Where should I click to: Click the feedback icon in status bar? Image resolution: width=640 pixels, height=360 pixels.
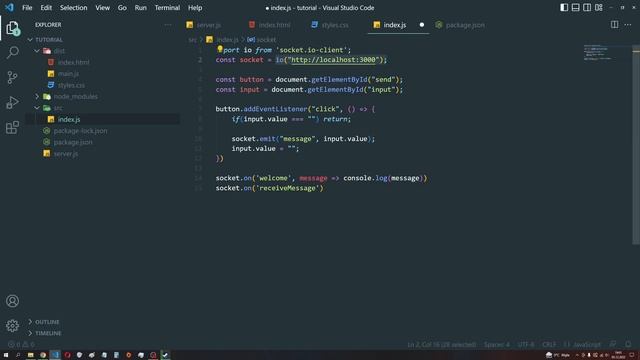click(613, 344)
